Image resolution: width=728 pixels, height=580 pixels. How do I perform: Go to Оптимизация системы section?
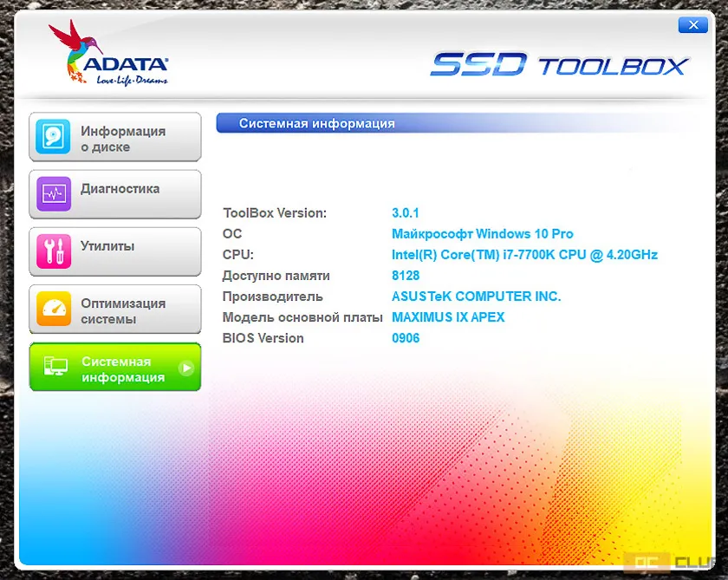tap(115, 310)
